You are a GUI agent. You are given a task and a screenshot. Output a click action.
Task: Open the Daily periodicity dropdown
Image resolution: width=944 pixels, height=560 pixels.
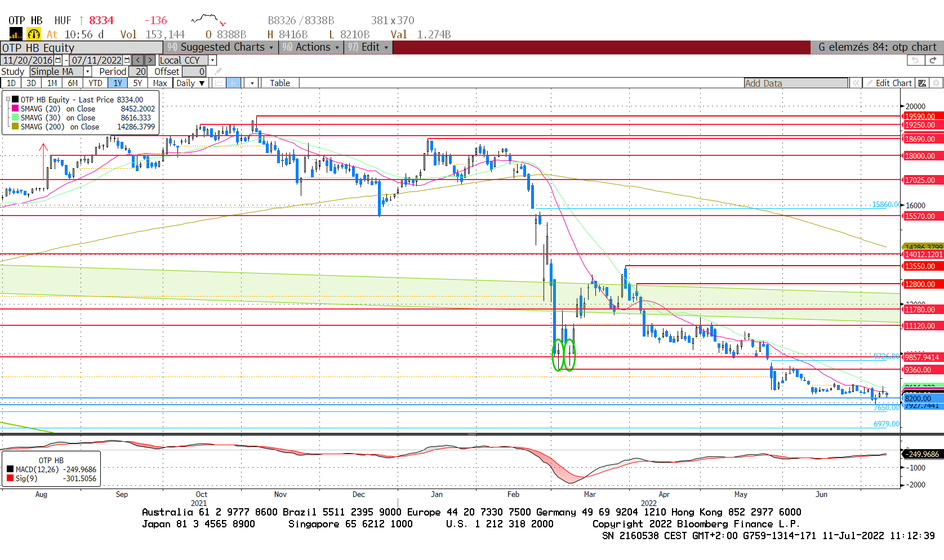point(191,83)
